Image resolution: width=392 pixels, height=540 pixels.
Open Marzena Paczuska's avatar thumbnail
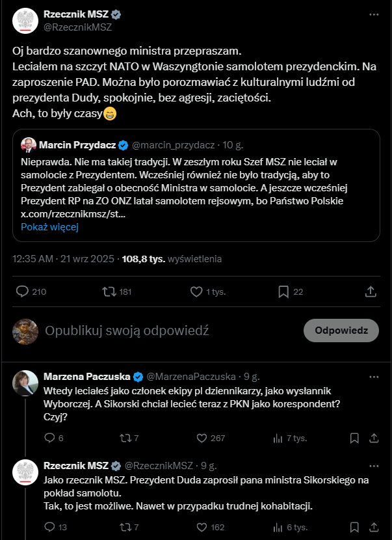coord(25,383)
